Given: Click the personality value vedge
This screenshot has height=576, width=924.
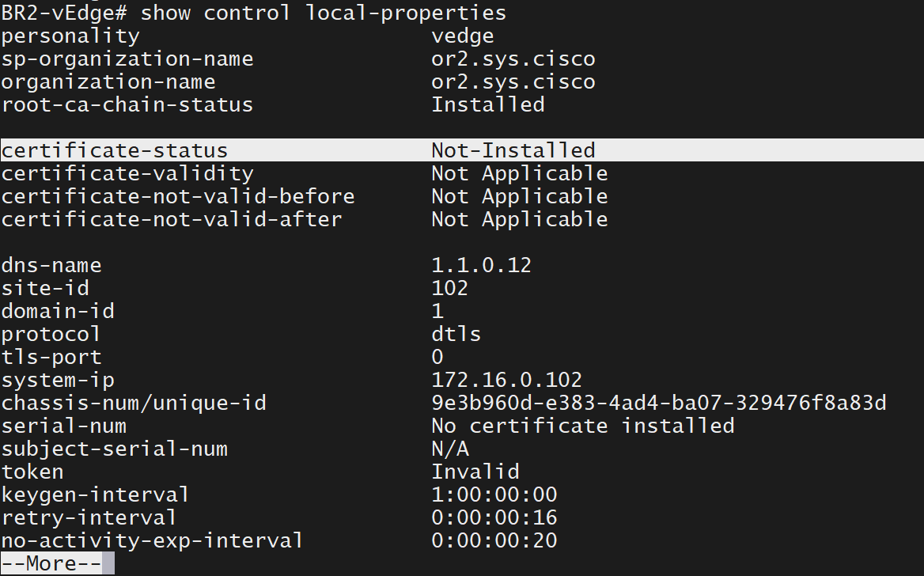Looking at the screenshot, I should click(x=462, y=36).
